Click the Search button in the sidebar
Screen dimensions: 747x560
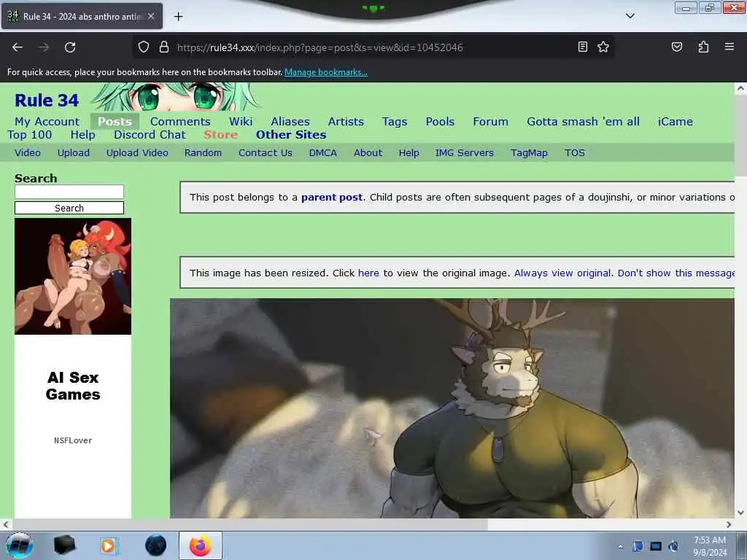pyautogui.click(x=69, y=208)
